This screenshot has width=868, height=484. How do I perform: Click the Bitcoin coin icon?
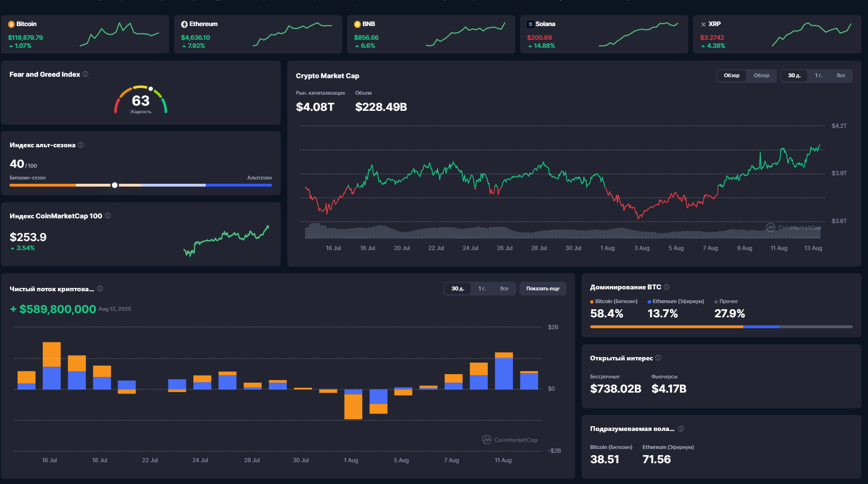pyautogui.click(x=11, y=24)
